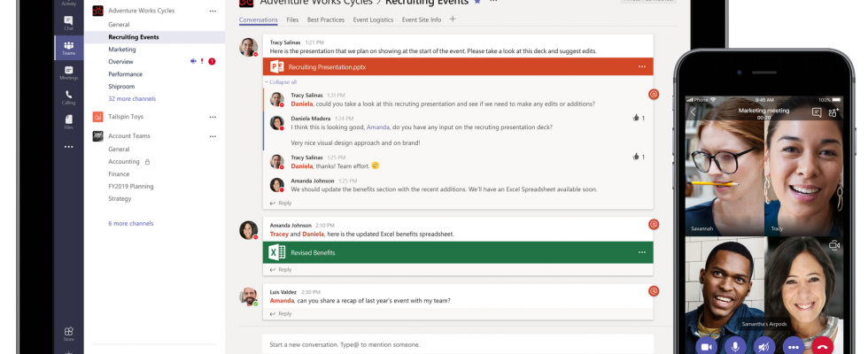Reply to the Revised Benefits post

[x=281, y=269]
